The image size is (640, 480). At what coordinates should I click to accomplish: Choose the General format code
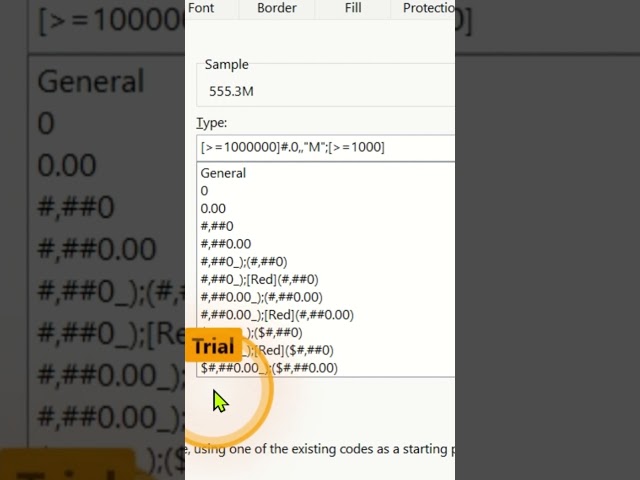223,173
